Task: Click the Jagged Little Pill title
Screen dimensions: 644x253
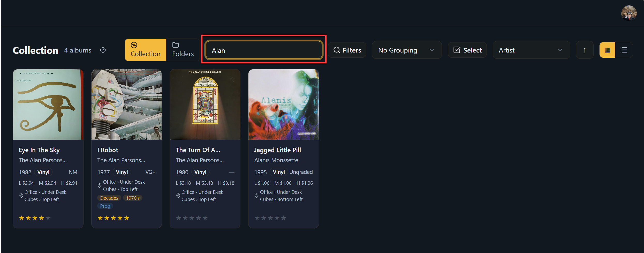Action: (278, 150)
